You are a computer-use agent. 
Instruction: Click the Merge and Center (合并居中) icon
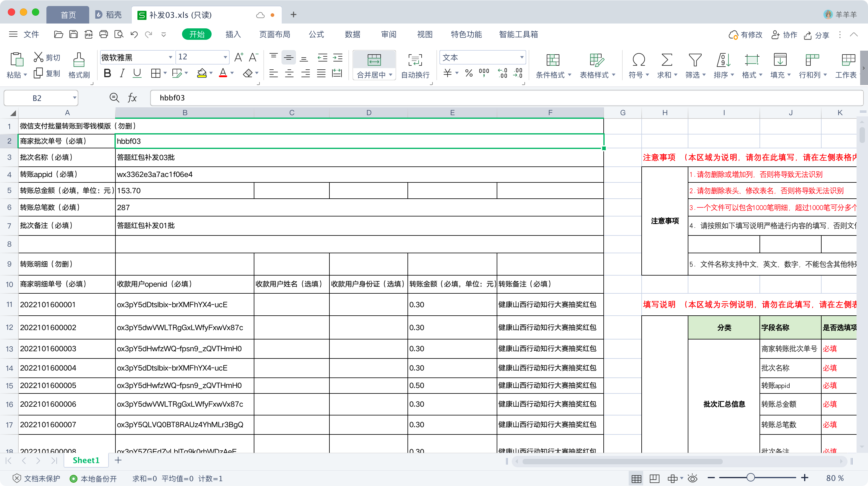[x=374, y=60]
